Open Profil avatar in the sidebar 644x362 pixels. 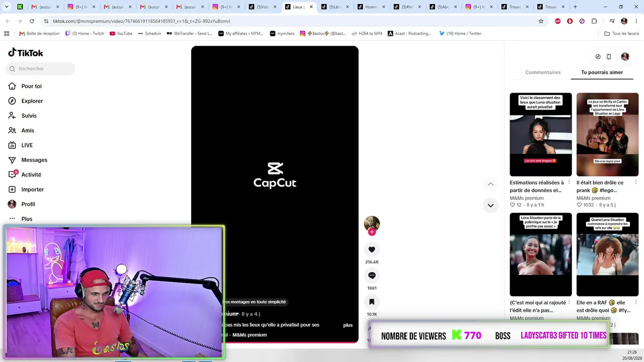(12, 204)
